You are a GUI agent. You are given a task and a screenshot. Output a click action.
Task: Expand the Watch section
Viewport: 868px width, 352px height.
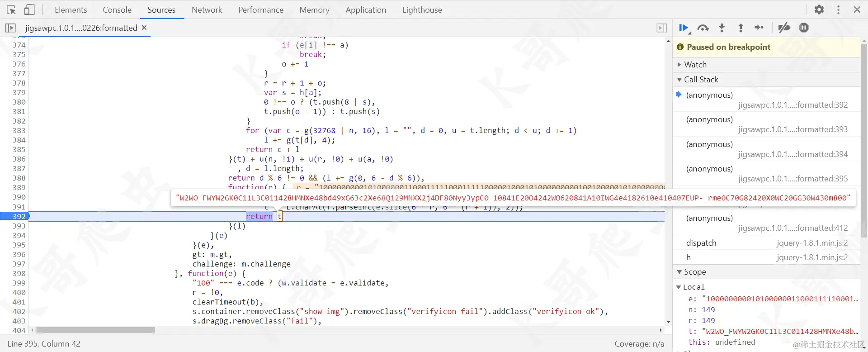coord(766,65)
